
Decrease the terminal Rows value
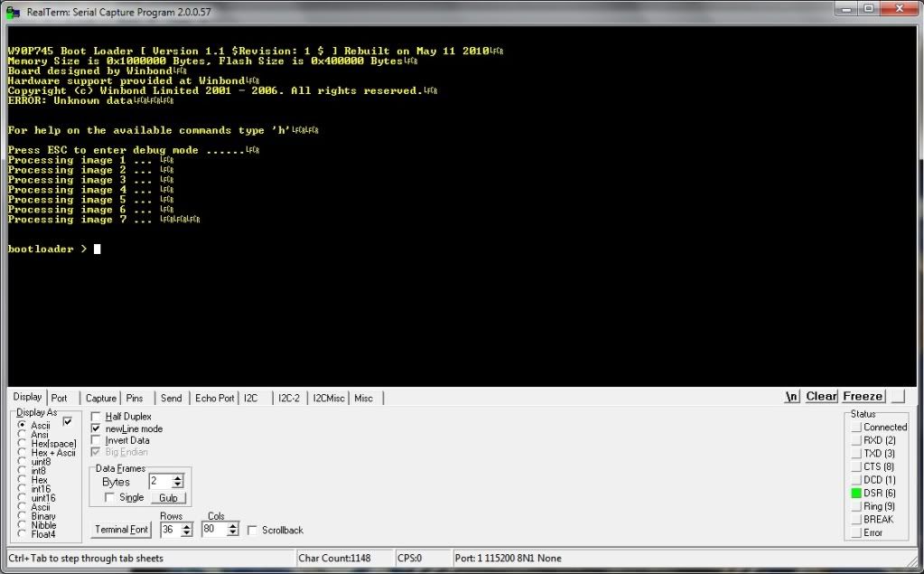click(186, 532)
